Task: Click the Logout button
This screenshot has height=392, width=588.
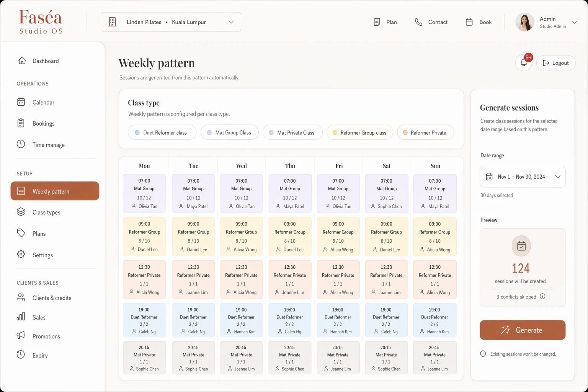Action: coord(556,63)
